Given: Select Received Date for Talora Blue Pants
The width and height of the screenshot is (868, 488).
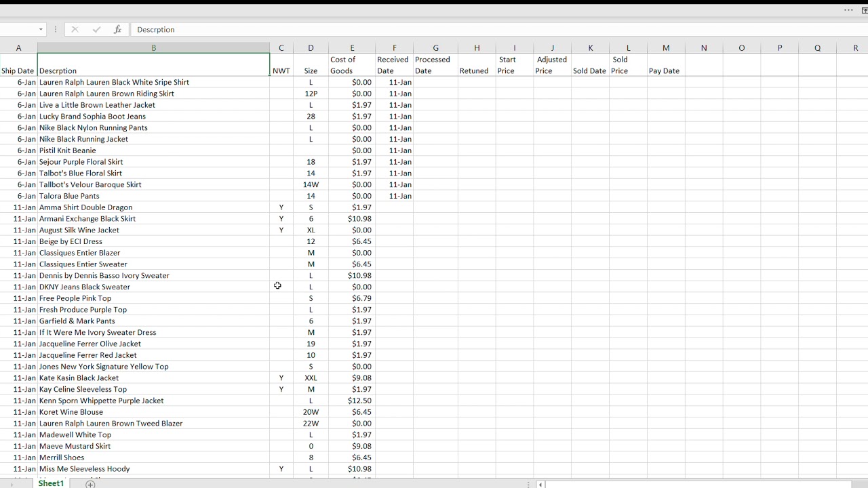Looking at the screenshot, I should click(x=394, y=196).
